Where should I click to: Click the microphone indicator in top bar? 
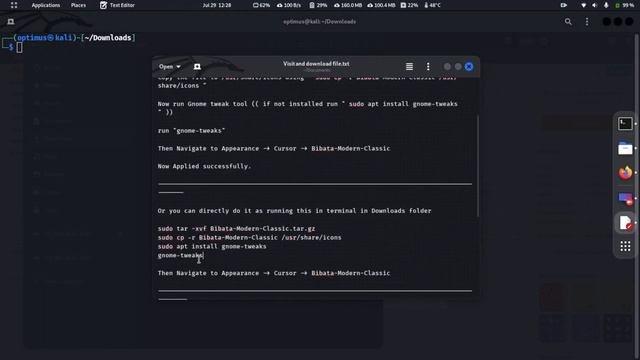pyautogui.click(x=606, y=5)
